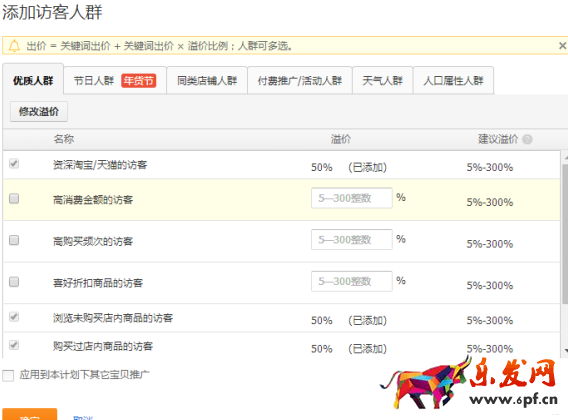
Task: Click premium input for 高消费金额的访客
Action: click(351, 198)
